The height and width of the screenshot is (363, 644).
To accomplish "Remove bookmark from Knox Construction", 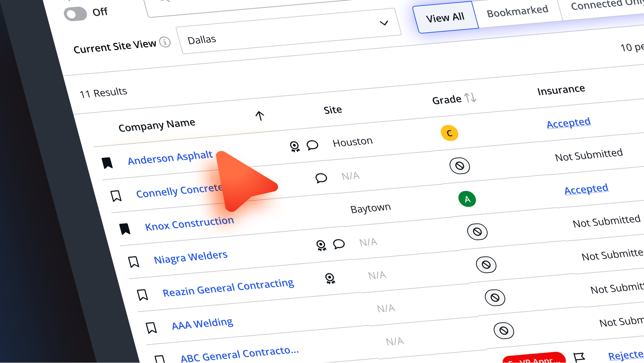I will 125,229.
